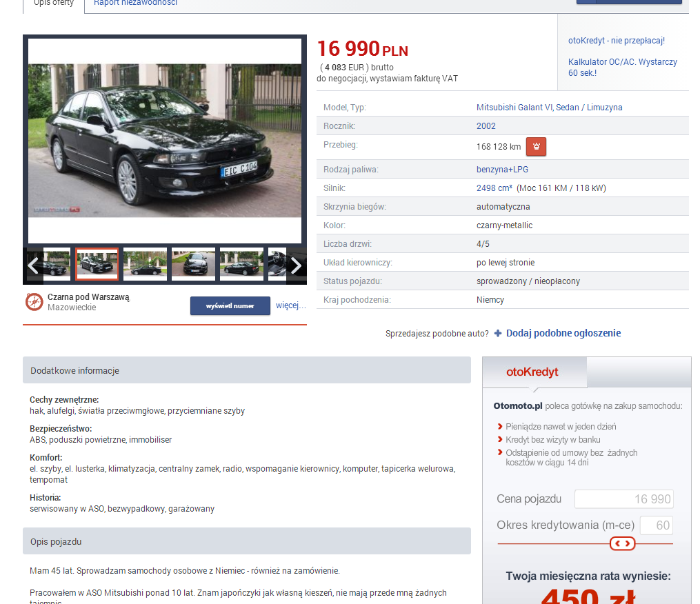This screenshot has height=604, width=700.
Task: Click the automatyczna gearbox value
Action: [503, 207]
